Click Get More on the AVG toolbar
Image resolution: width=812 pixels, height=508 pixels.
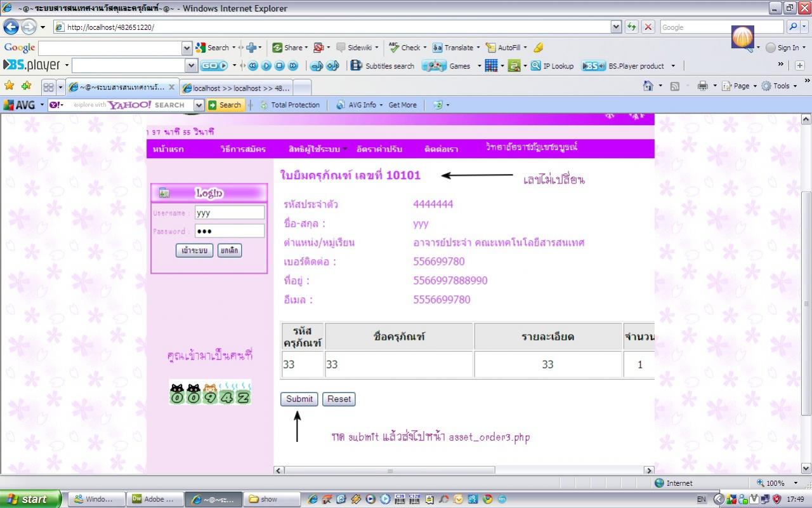[402, 105]
